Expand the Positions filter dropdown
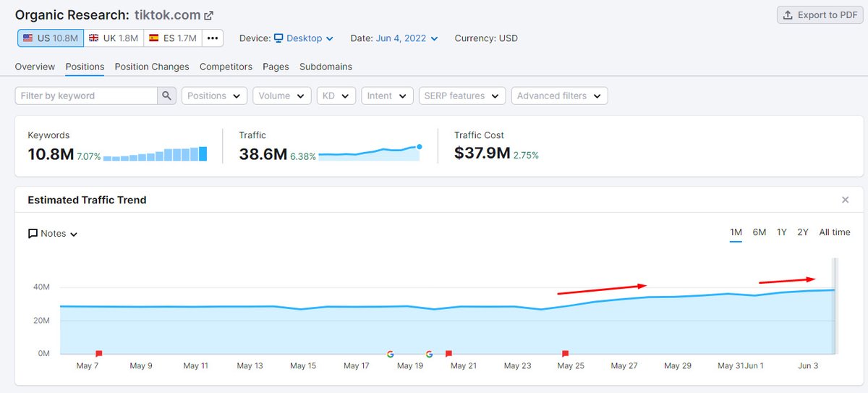Viewport: 868px width, 393px height. click(x=215, y=96)
